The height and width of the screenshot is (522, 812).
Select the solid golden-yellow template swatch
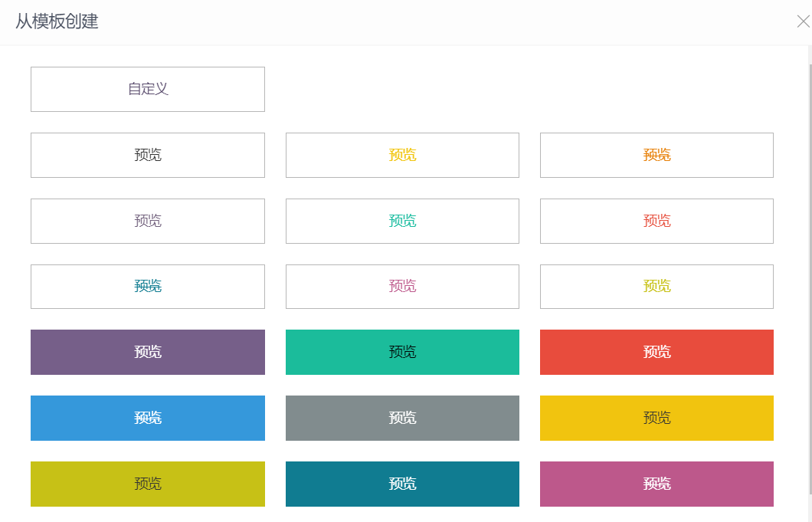(x=656, y=419)
